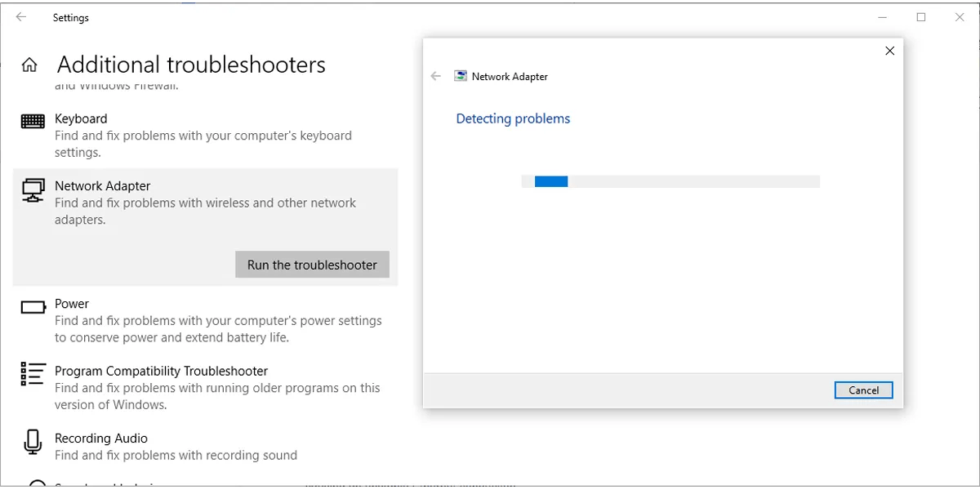Cancel the network adapter detection
This screenshot has height=490, width=980.
(863, 390)
